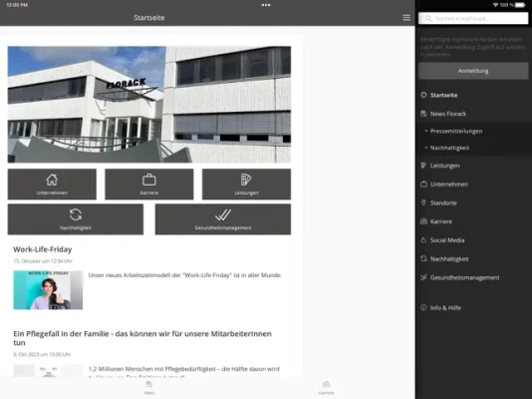Open the Karriere tile with briefcase icon

[149, 185]
